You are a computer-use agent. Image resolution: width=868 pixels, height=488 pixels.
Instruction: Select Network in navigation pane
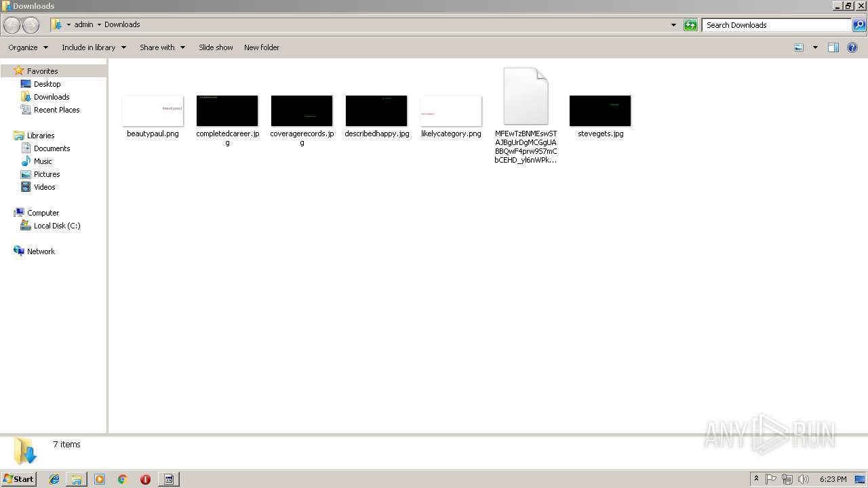point(41,251)
